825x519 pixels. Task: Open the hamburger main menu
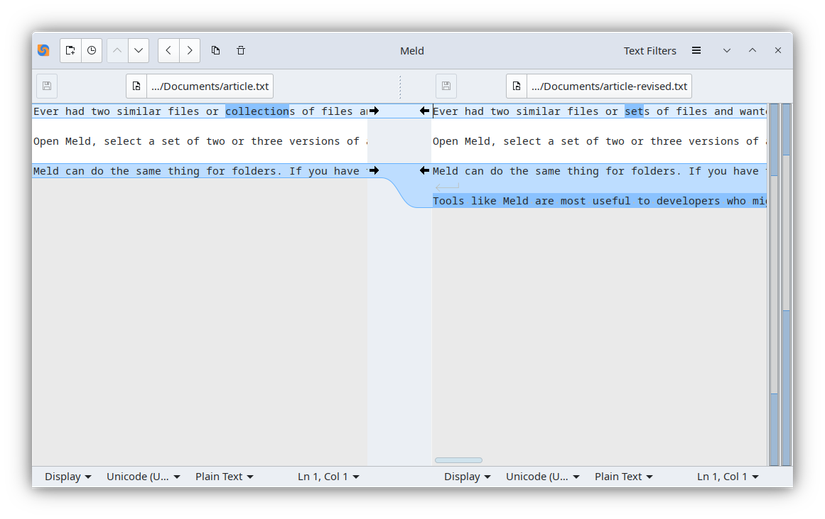[x=696, y=51]
